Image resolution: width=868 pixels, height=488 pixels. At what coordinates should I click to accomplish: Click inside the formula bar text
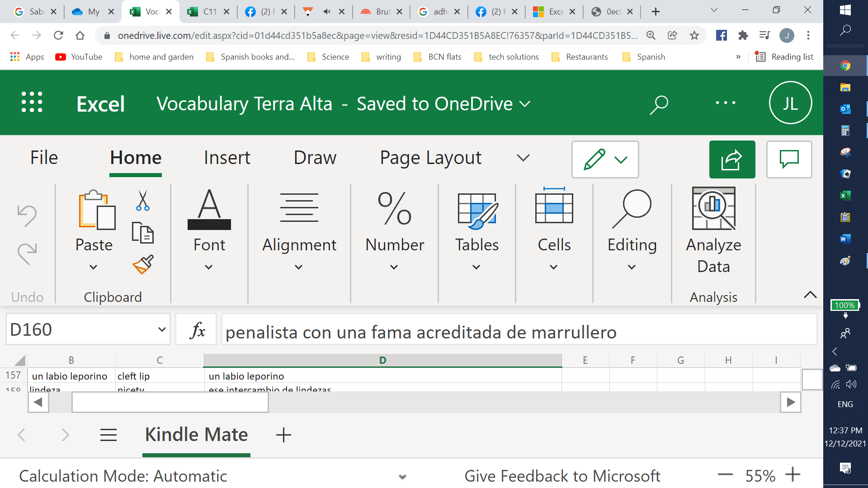tap(420, 333)
